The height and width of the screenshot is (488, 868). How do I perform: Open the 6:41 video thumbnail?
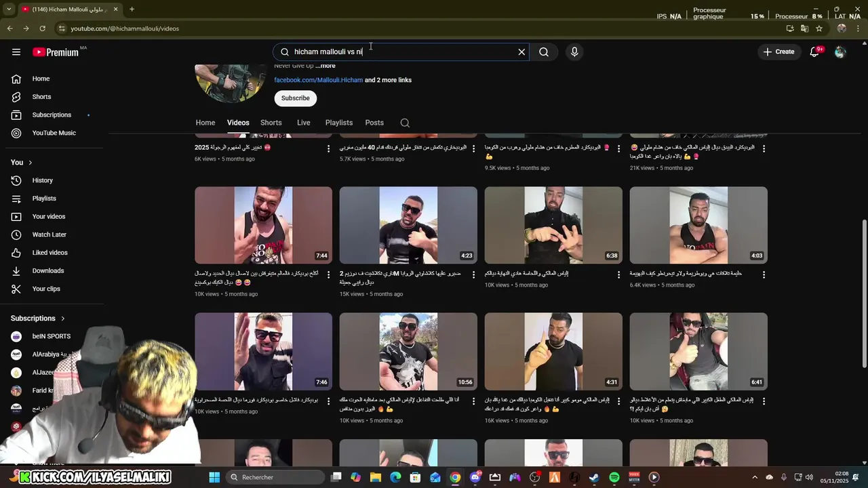click(x=698, y=351)
